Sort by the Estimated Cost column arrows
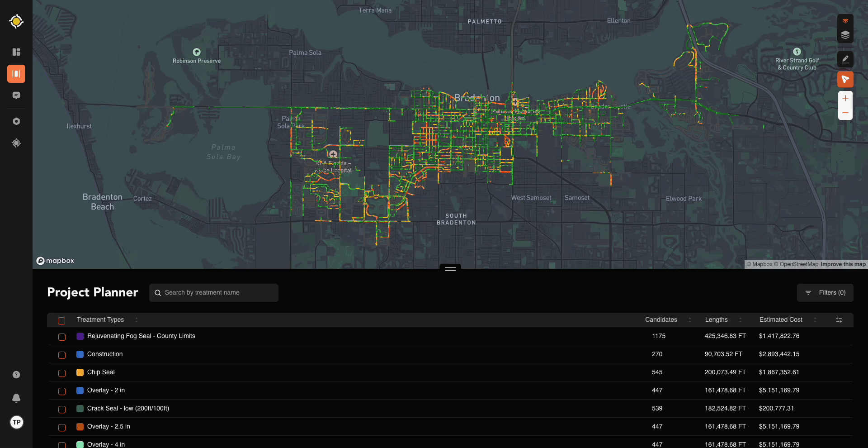This screenshot has width=868, height=448. pyautogui.click(x=815, y=320)
